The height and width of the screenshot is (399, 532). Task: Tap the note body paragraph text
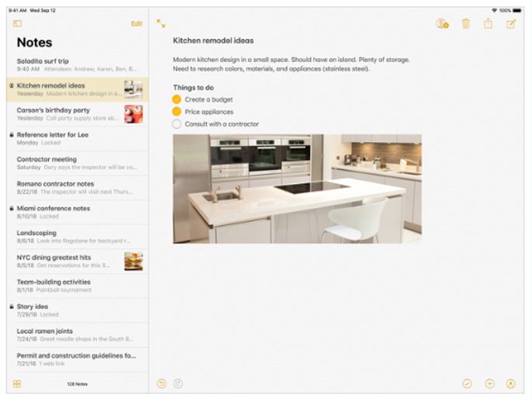coord(291,64)
